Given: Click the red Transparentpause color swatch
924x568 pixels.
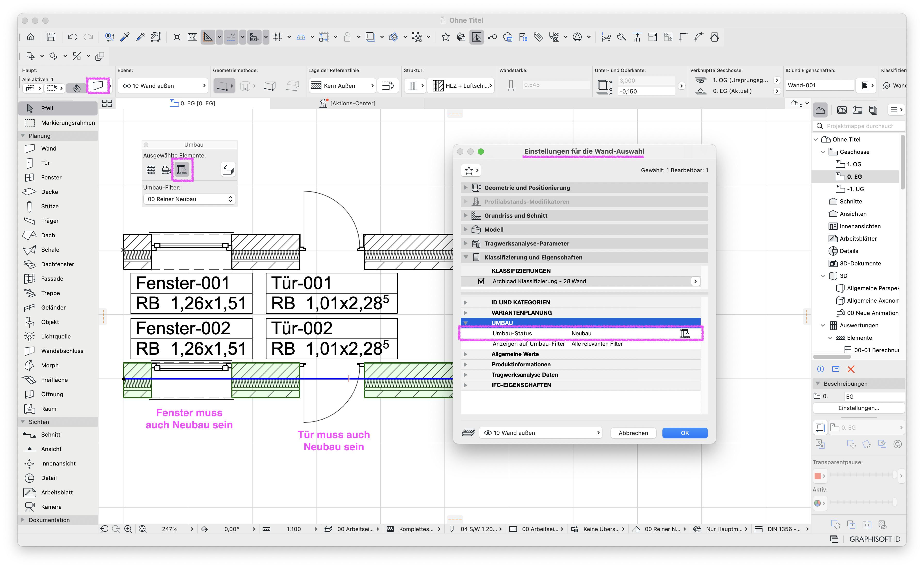Looking at the screenshot, I should point(817,476).
